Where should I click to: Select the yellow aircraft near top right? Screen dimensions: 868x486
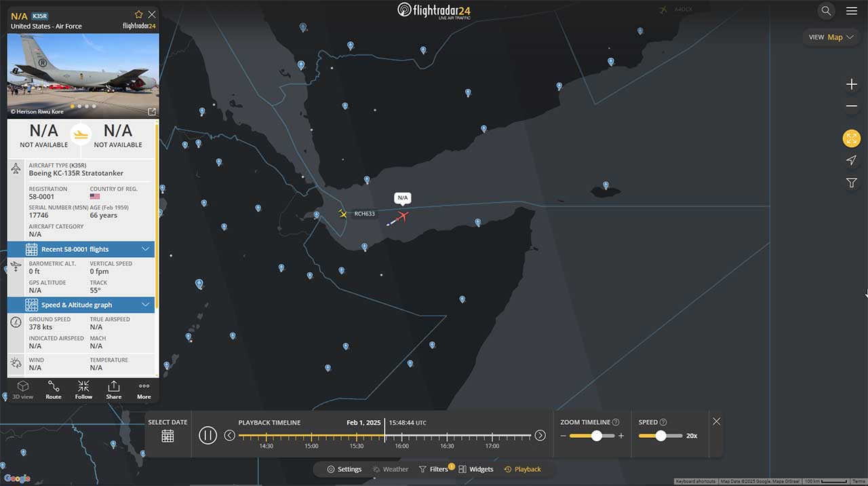click(x=663, y=10)
